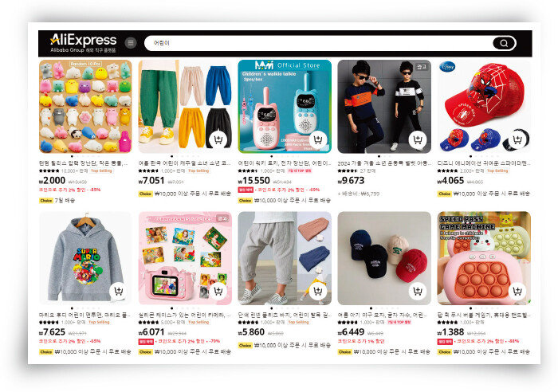Image resolution: width=558 pixels, height=392 pixels.
Task: Add boys tracksuit set to cart
Action: 418,139
